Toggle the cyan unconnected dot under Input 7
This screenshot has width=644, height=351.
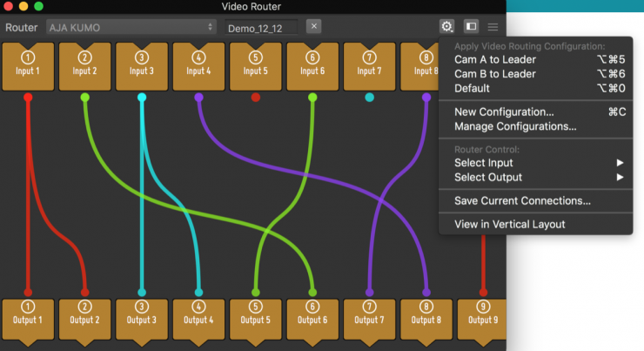370,98
